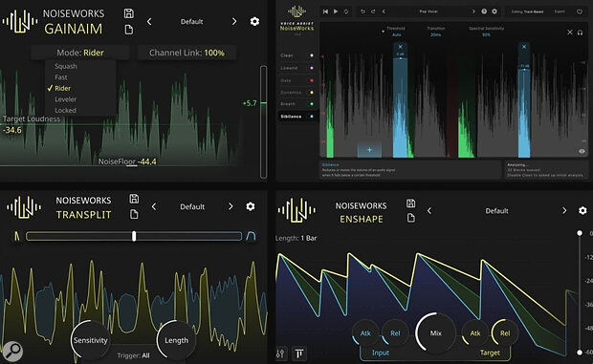Image resolution: width=593 pixels, height=364 pixels.
Task: Open the Default preset name in GainAim
Action: tap(191, 22)
